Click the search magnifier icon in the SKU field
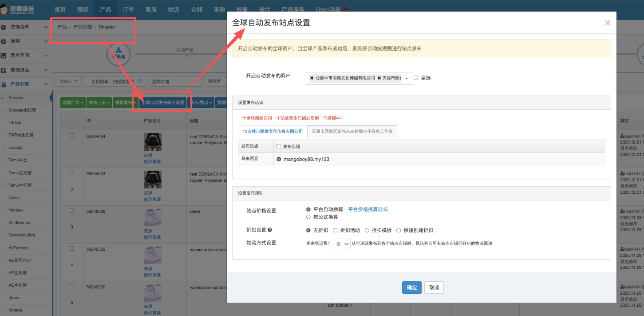 pos(140,81)
